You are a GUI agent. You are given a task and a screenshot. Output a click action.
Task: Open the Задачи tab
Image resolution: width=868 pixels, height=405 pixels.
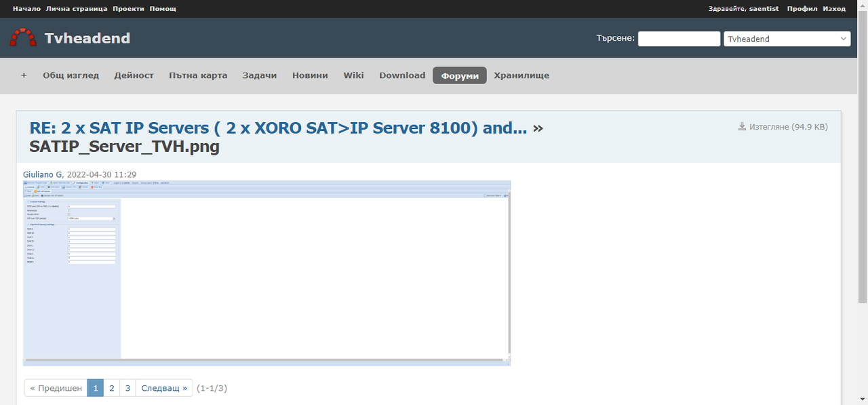pos(260,75)
